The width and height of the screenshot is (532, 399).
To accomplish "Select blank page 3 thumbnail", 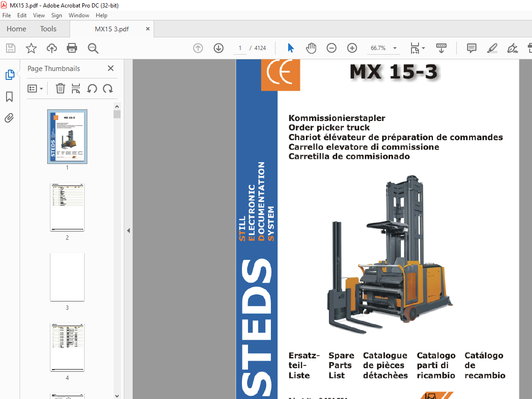I will [67, 277].
